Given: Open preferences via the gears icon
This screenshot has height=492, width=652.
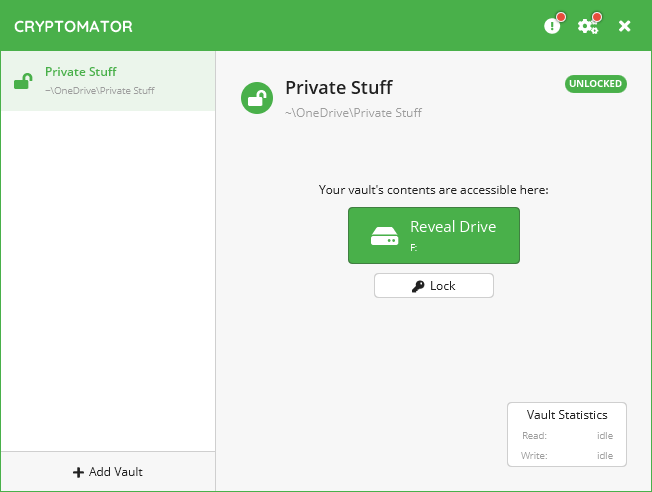Looking at the screenshot, I should coord(588,26).
